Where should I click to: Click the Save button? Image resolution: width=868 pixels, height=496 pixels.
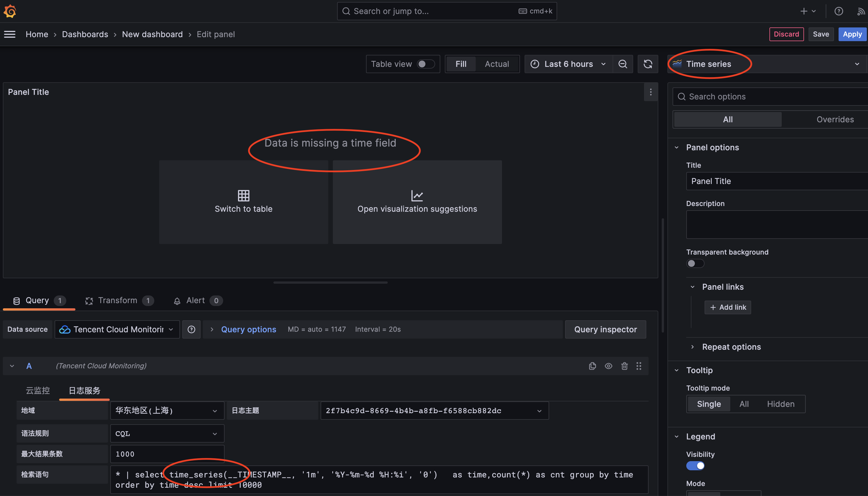point(821,34)
